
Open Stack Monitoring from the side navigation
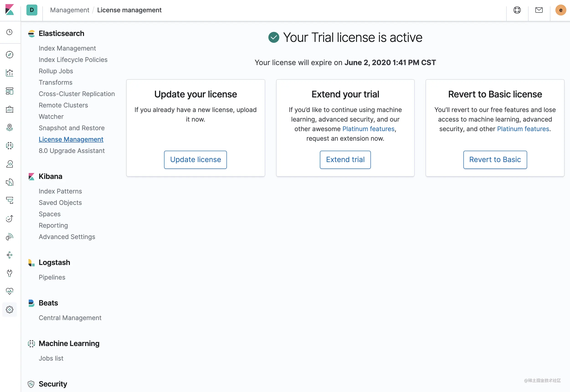tap(10, 291)
